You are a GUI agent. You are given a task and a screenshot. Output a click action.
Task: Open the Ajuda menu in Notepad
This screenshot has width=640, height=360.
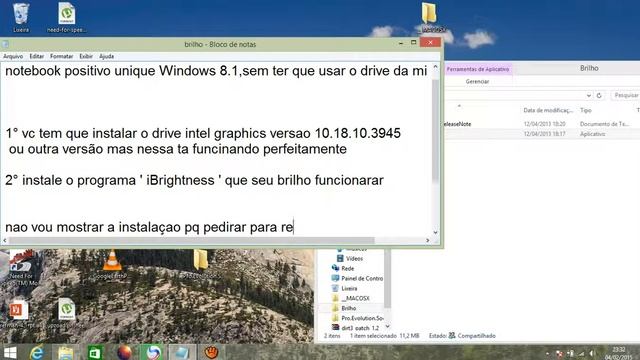click(107, 56)
